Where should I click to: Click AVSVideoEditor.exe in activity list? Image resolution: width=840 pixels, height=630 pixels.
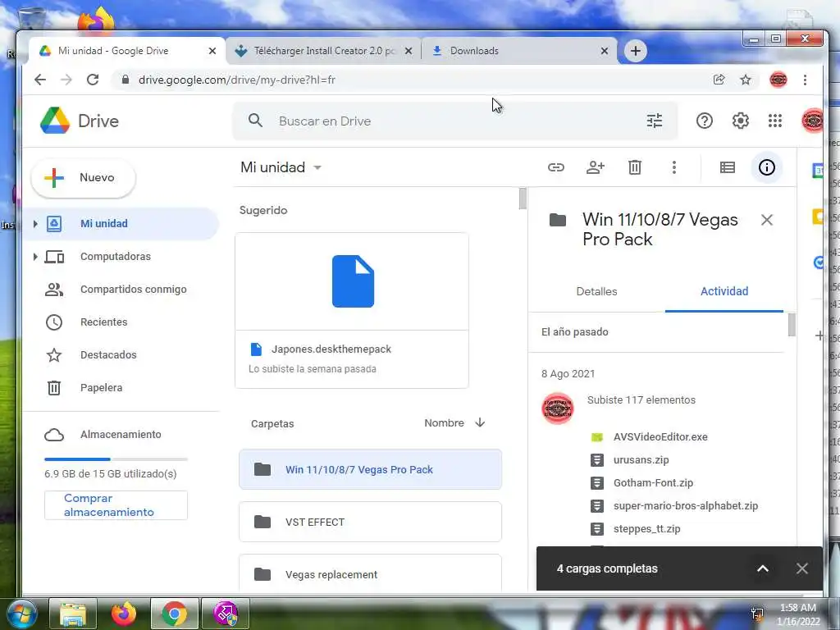pyautogui.click(x=660, y=436)
